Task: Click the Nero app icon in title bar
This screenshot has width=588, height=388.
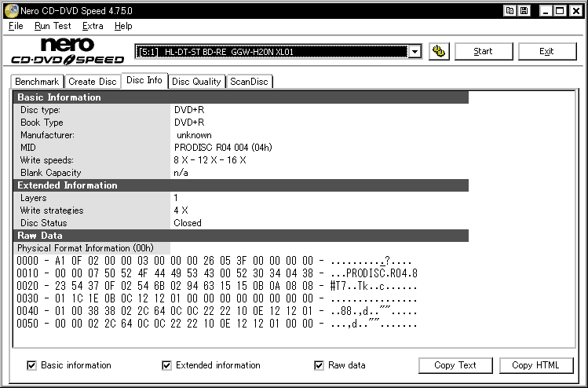Action: [11, 11]
